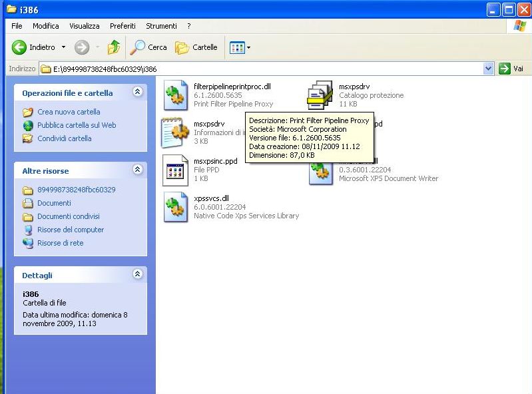532x394 pixels.
Task: Open the Visualizza menu
Action: tap(84, 26)
